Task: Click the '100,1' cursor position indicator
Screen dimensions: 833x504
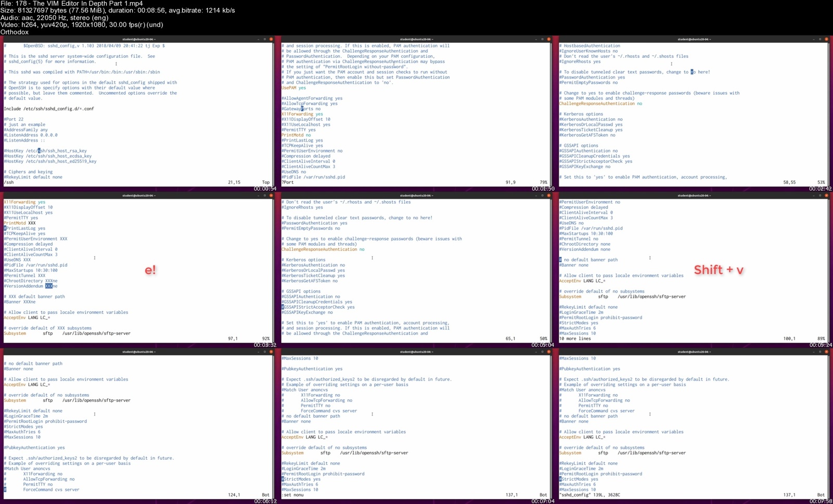Action: click(789, 338)
